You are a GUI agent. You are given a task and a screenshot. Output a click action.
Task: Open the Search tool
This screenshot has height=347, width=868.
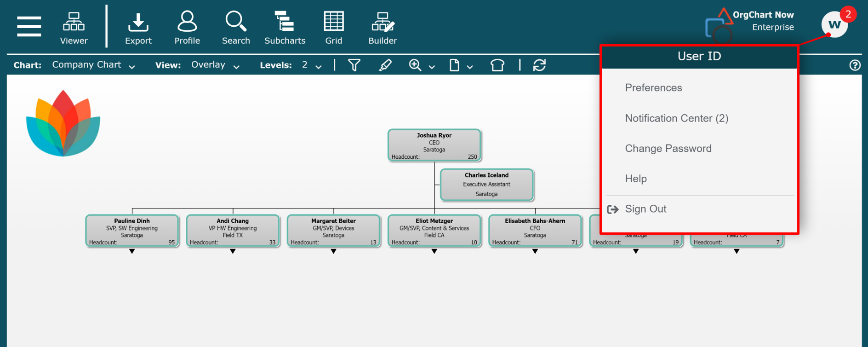coord(236,28)
